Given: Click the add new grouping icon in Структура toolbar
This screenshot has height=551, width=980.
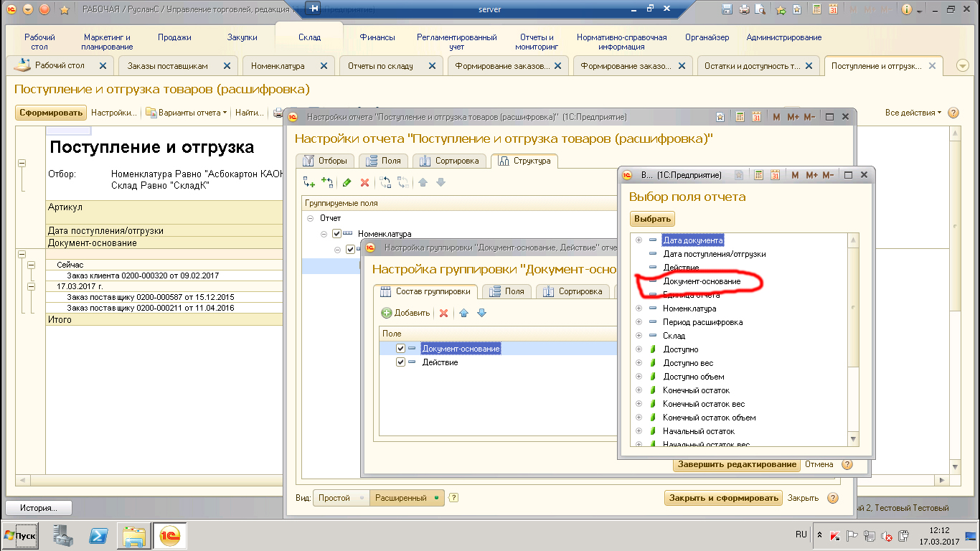Looking at the screenshot, I should (309, 183).
